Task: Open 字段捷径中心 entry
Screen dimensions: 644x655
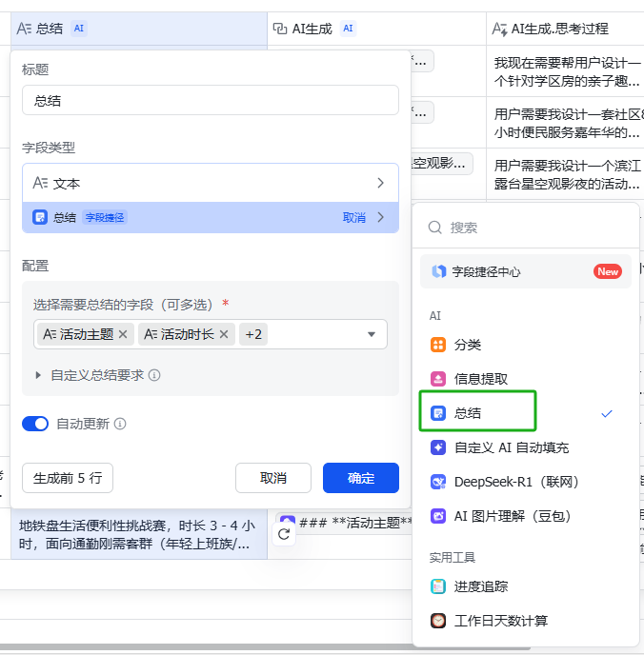Action: pyautogui.click(x=526, y=271)
